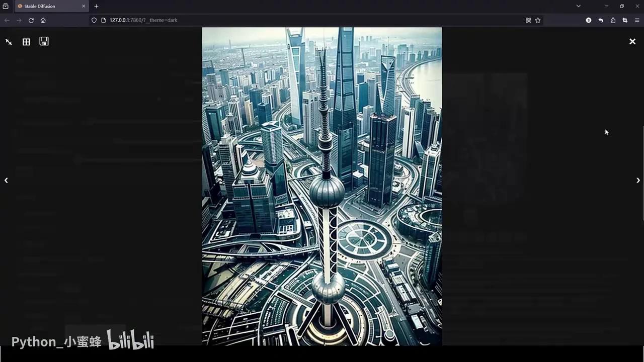Open the QR code scanner icon in toolbar
Viewport: 644px width, 362px height.
(x=528, y=20)
